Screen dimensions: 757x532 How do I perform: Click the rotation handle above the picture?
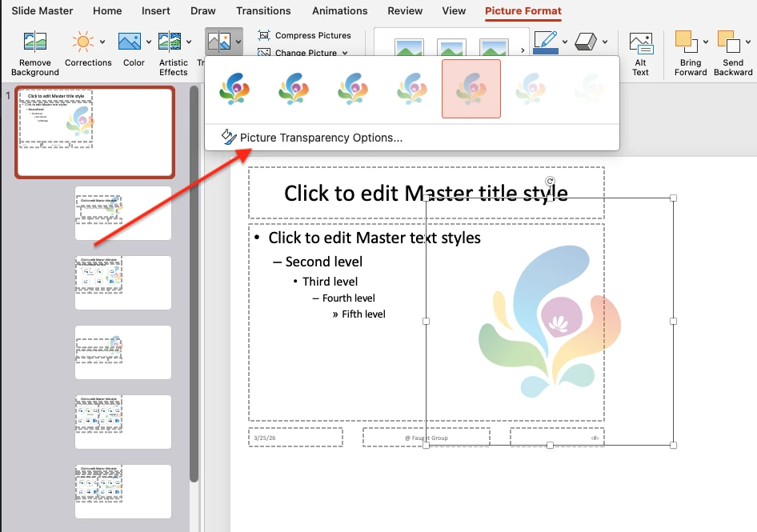coord(550,182)
